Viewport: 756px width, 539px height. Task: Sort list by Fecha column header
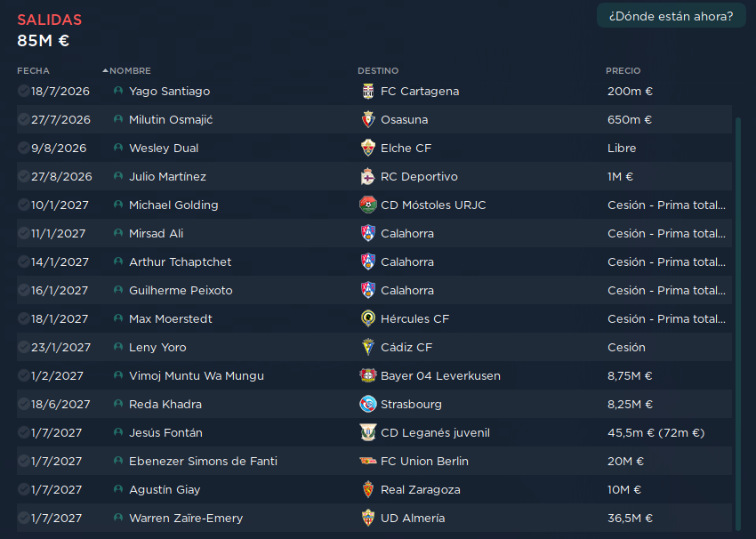[x=33, y=70]
